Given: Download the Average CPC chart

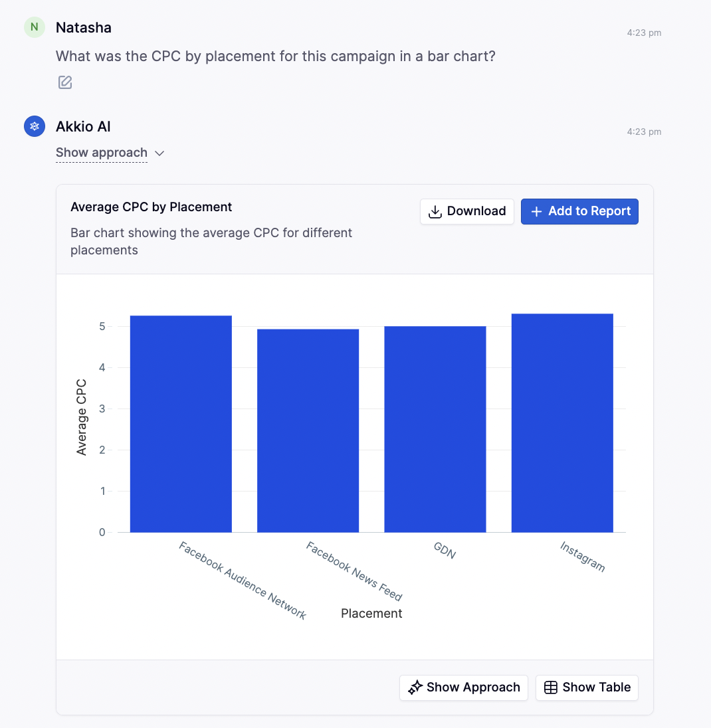Looking at the screenshot, I should click(x=466, y=212).
